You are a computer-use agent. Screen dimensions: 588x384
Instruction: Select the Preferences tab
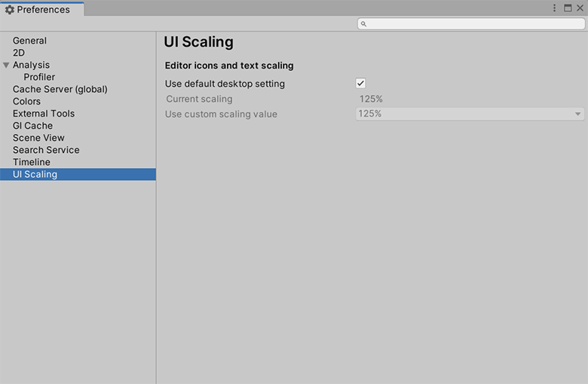(x=42, y=10)
